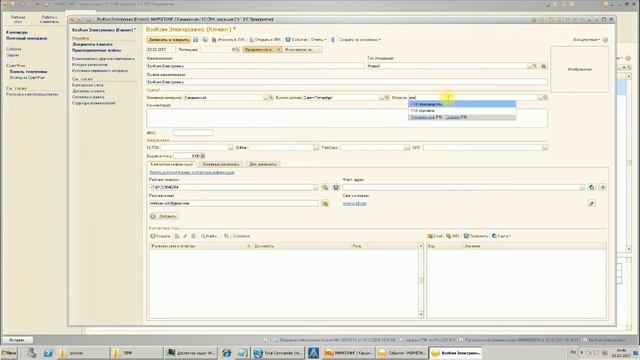
Task: Click the 'Наименование' input field
Action: click(255, 66)
